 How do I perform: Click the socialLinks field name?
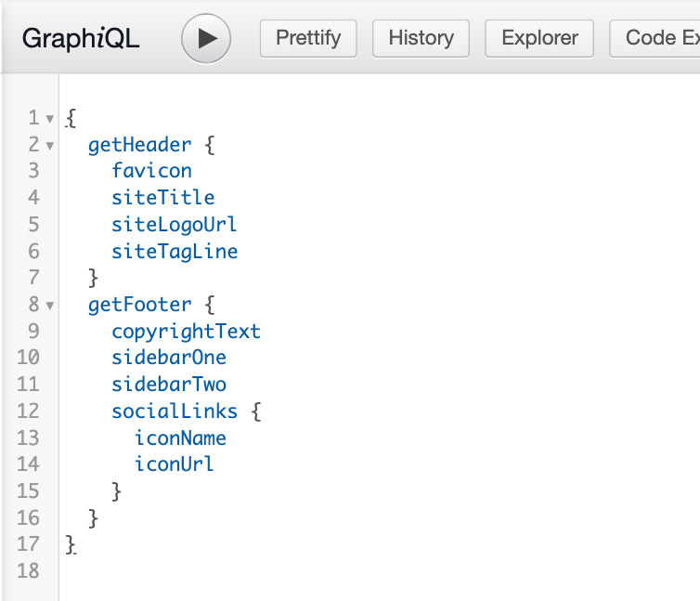(175, 412)
